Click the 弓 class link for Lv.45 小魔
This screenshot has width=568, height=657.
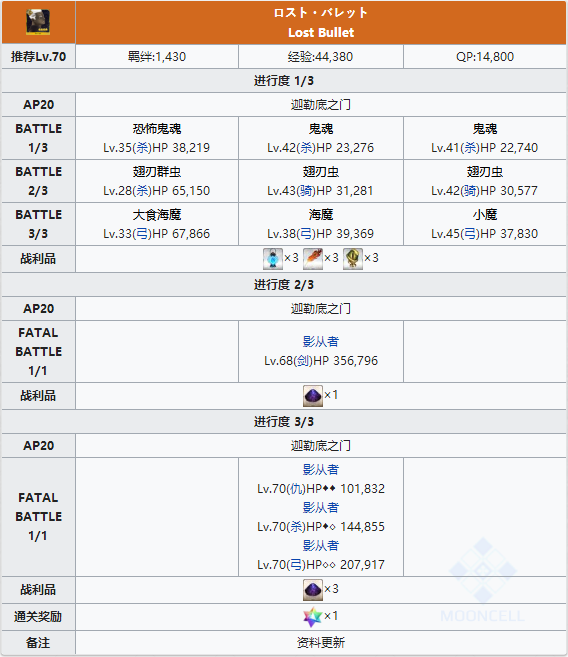point(471,234)
